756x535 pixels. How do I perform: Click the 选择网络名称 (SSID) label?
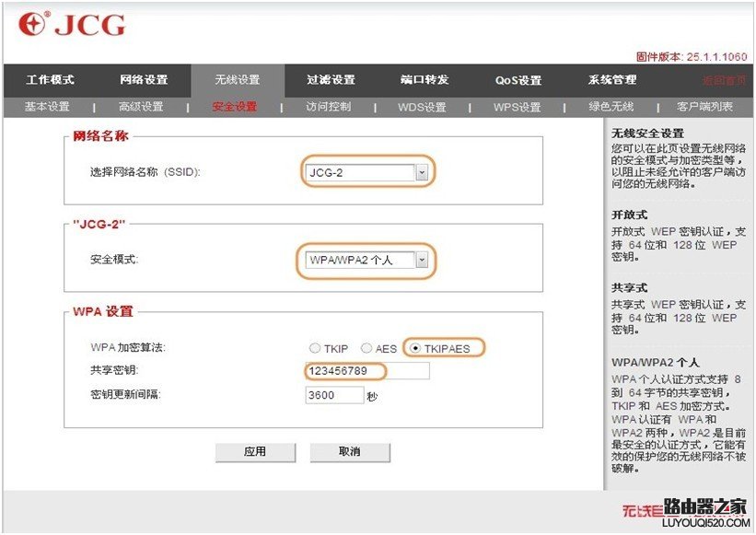coord(145,172)
